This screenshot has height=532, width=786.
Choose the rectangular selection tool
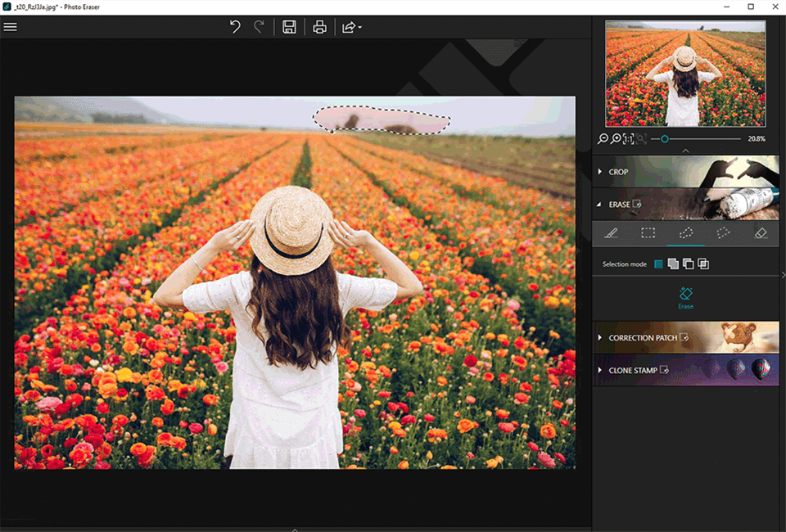point(648,233)
